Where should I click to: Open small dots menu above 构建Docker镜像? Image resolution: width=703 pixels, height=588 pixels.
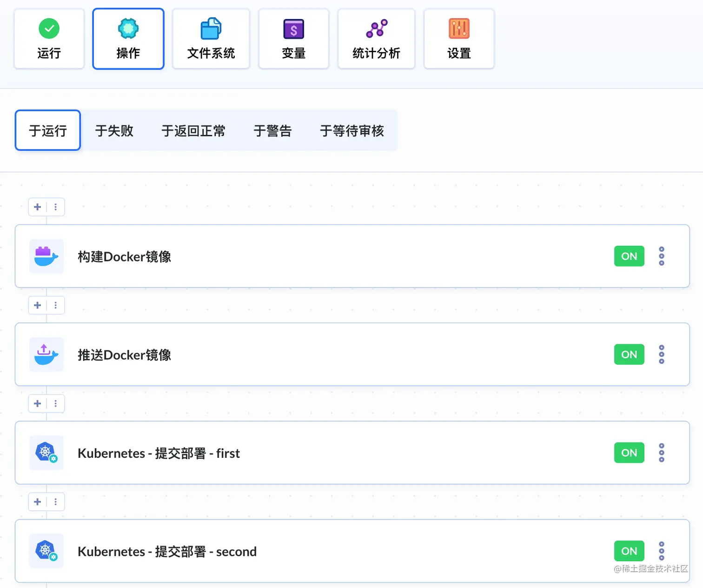56,207
